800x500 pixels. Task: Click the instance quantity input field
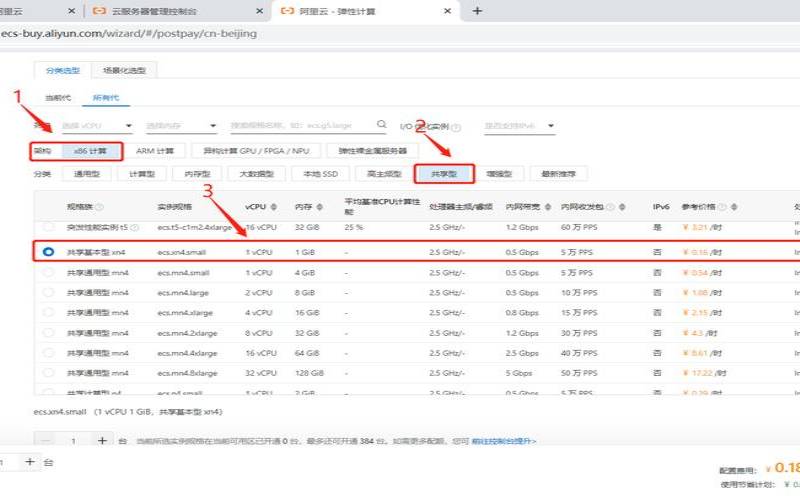click(x=74, y=440)
